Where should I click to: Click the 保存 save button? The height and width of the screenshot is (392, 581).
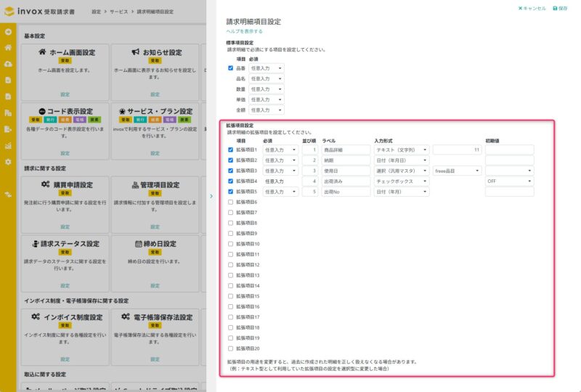560,8
